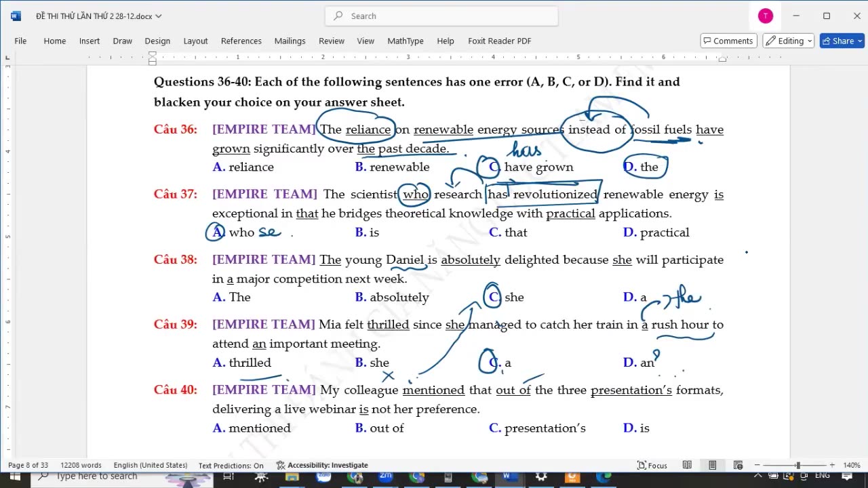Viewport: 868px width, 488px height.
Task: Open the File tab
Action: 20,41
